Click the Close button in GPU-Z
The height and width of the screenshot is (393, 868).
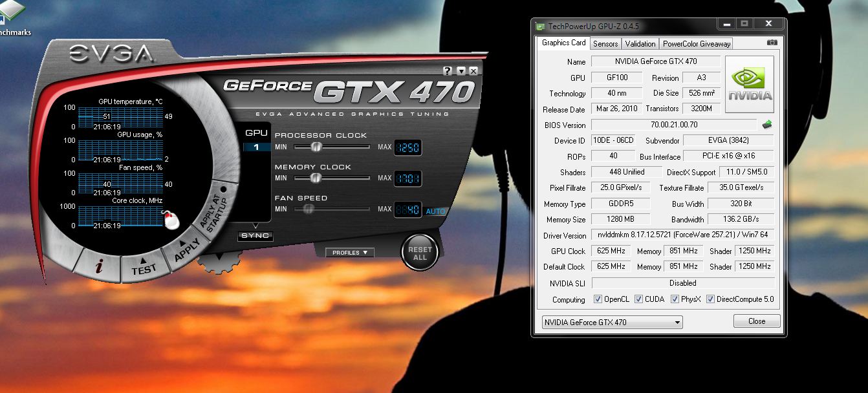pyautogui.click(x=757, y=321)
